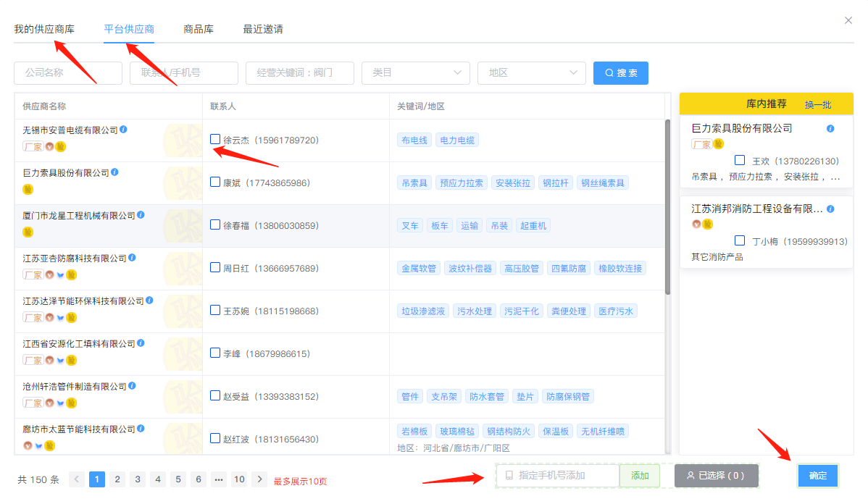Image resolution: width=868 pixels, height=504 pixels.
Task: Click the pagination ellipsis to jump pages
Action: coord(219,479)
